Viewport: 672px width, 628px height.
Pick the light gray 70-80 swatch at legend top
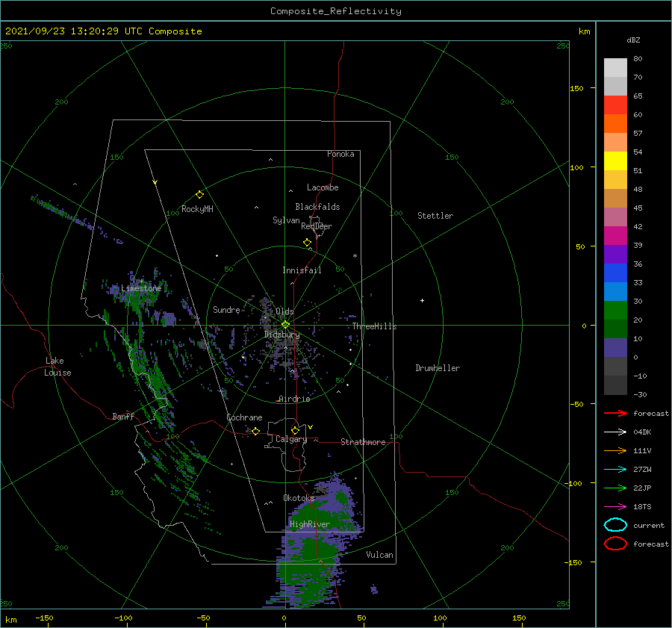pos(615,67)
